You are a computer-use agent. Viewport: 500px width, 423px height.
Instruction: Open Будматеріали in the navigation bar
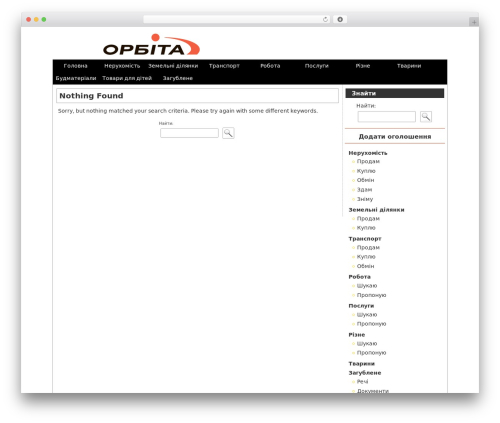(76, 78)
